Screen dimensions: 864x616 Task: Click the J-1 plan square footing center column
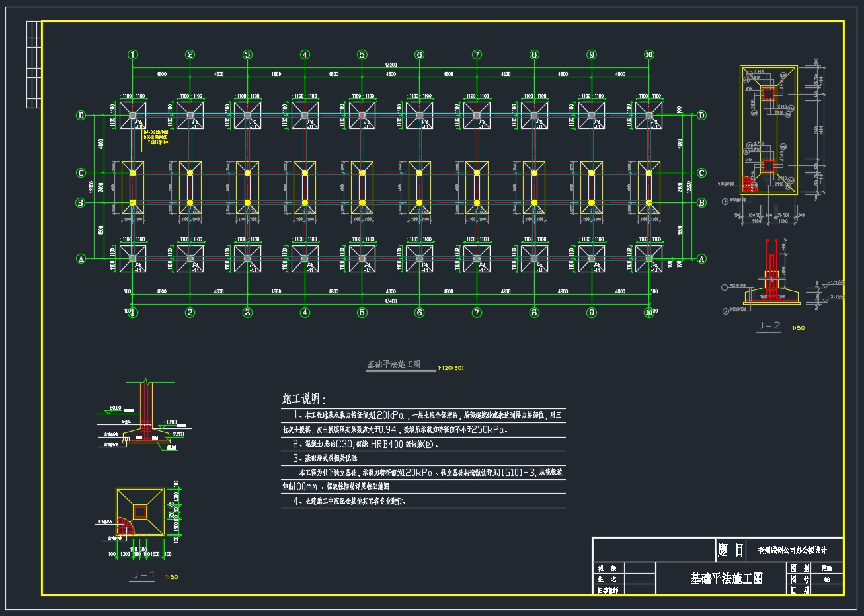pos(140,512)
